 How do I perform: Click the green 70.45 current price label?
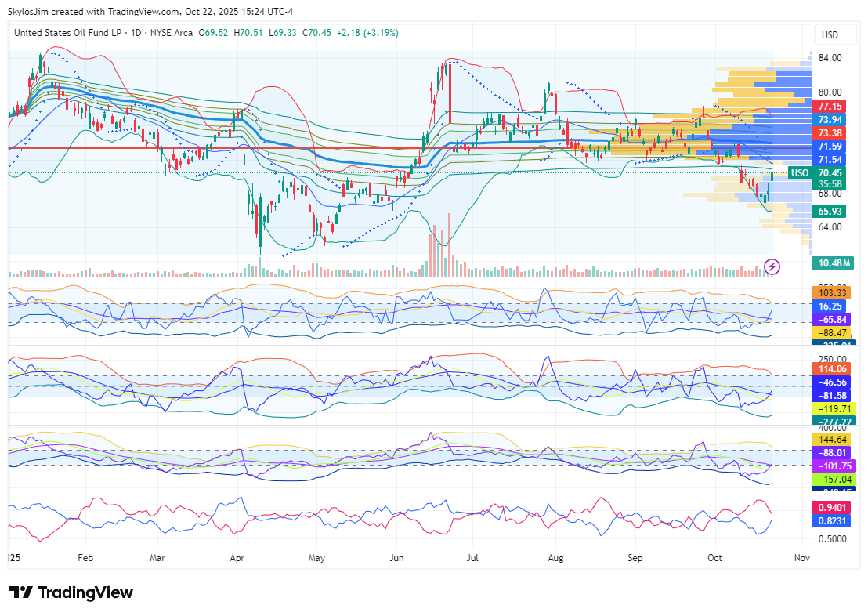point(830,172)
